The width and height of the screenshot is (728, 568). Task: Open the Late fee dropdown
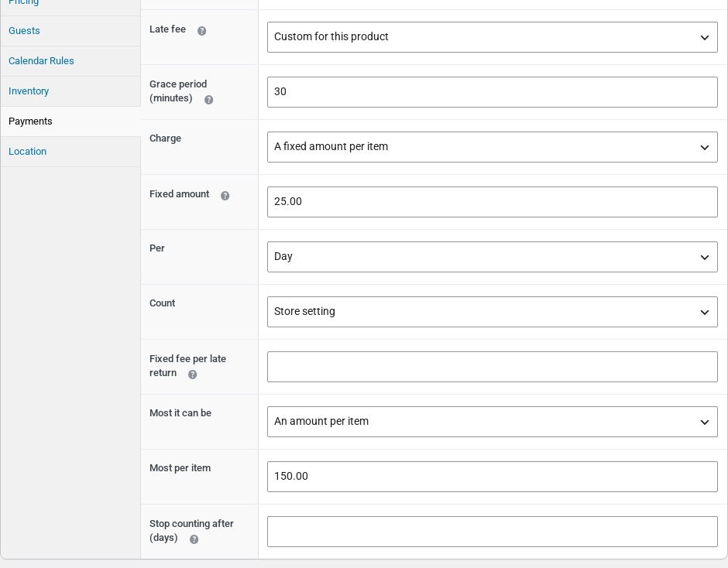tap(492, 37)
